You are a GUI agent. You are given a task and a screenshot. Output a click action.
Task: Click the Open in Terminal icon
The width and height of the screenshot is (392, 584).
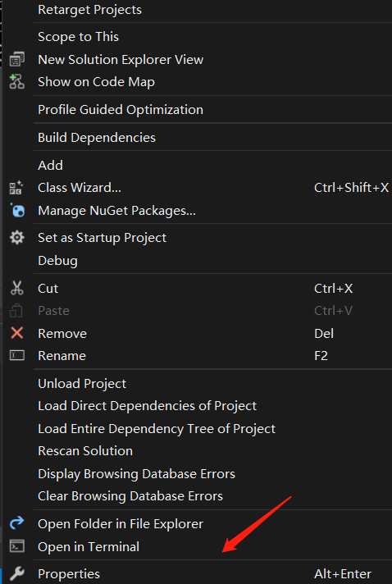pos(16,547)
